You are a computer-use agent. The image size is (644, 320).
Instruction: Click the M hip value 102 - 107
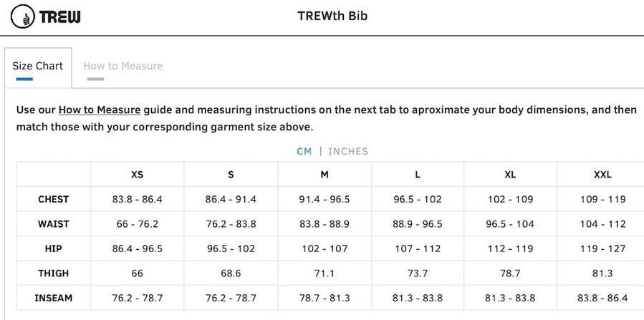[325, 248]
